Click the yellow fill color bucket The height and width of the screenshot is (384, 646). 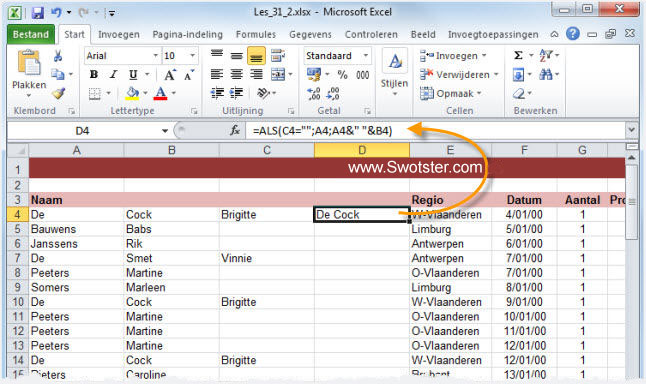[x=132, y=94]
